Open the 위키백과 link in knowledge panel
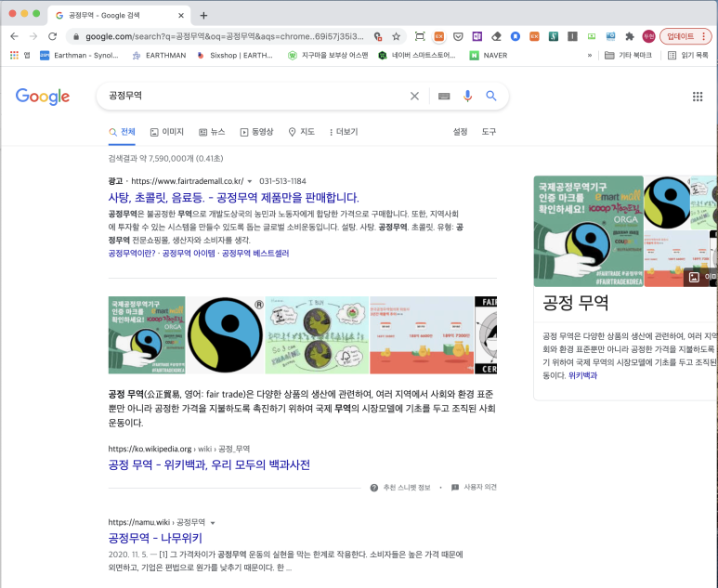 [582, 375]
